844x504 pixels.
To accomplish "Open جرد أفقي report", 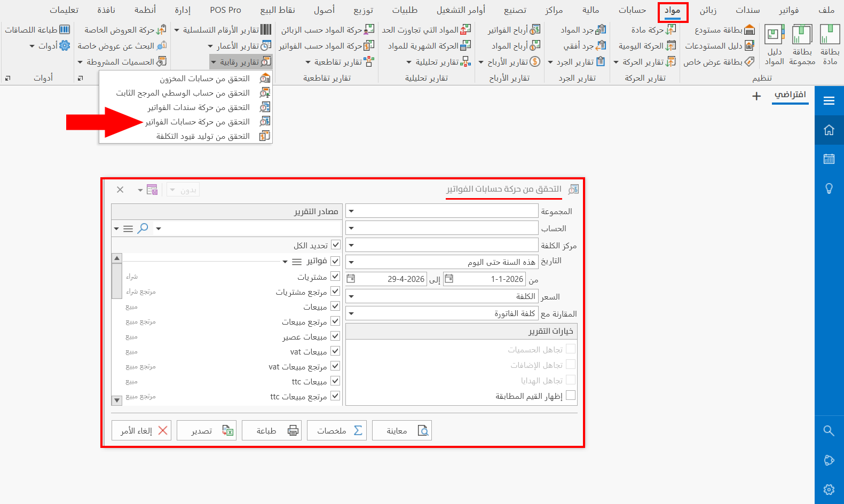I will [x=585, y=46].
